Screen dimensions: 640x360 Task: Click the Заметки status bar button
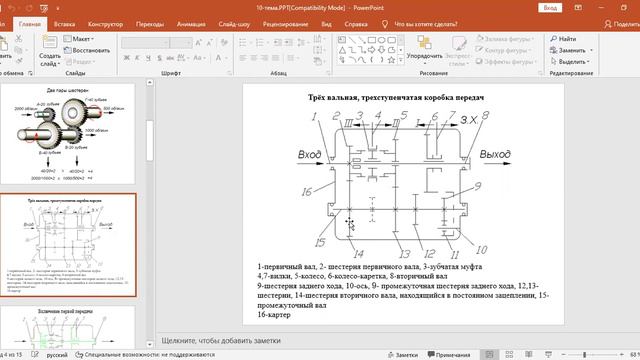tap(403, 355)
